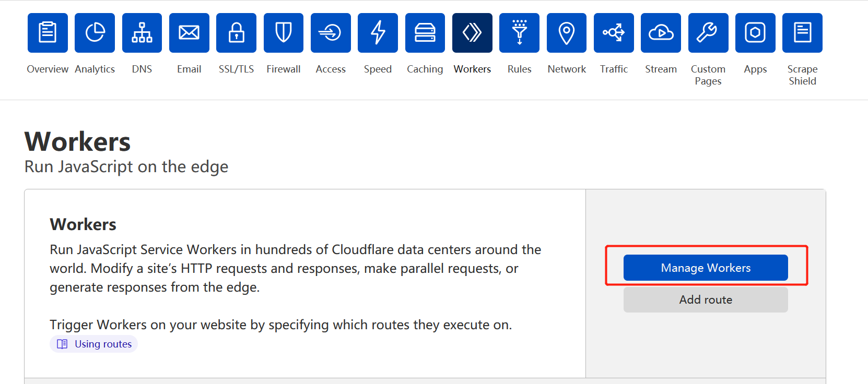Screen dimensions: 868x384
Task: Click the Manage Workers button
Action: [706, 268]
